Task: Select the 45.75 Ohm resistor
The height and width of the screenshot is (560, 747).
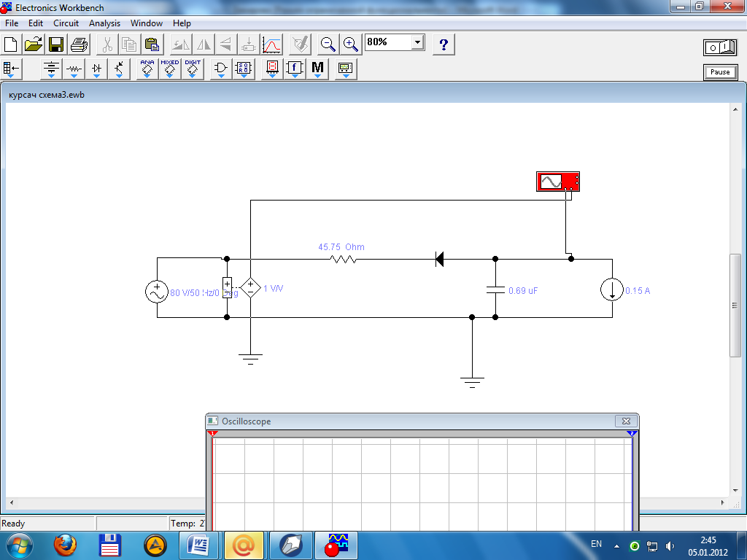Action: point(343,259)
